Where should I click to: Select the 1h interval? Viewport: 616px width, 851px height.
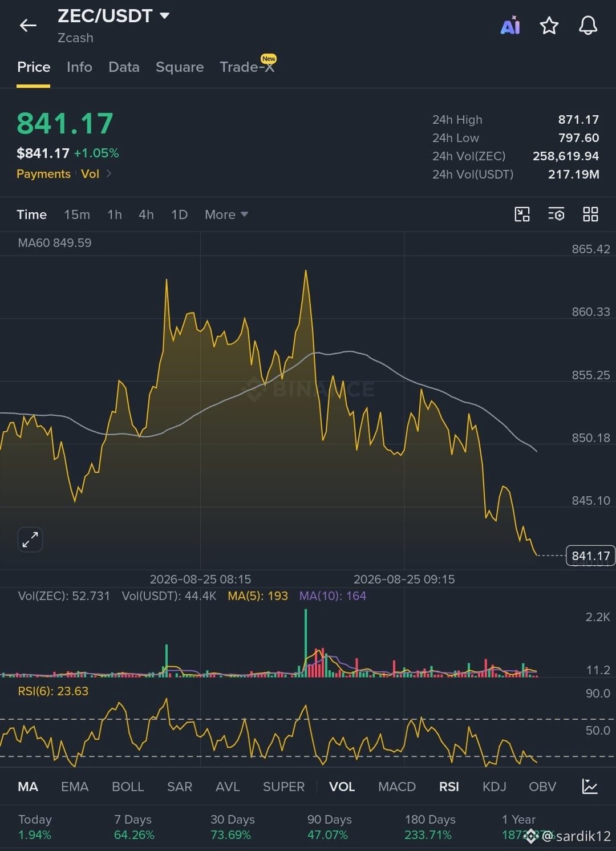(x=115, y=214)
